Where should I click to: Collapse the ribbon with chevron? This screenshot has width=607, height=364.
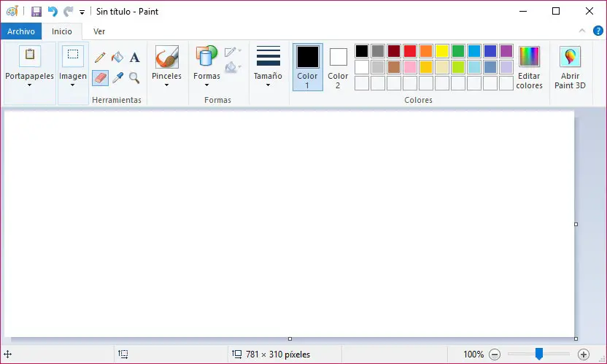[582, 31]
